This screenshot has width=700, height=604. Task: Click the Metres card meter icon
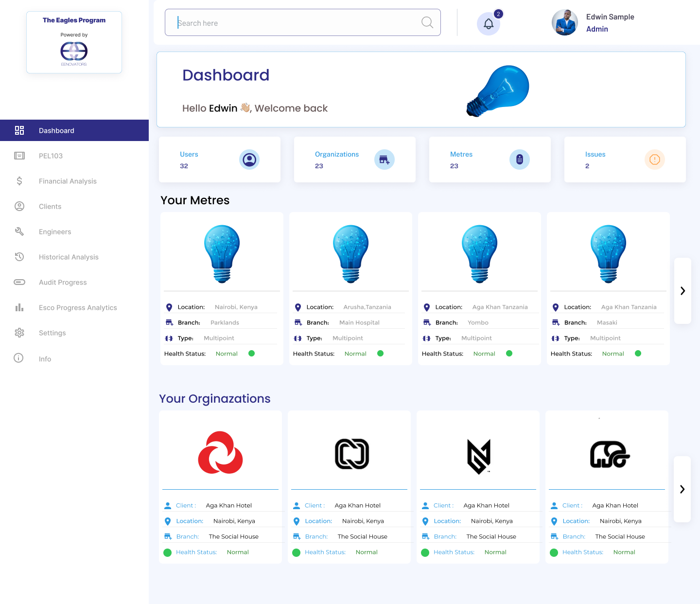coord(520,160)
